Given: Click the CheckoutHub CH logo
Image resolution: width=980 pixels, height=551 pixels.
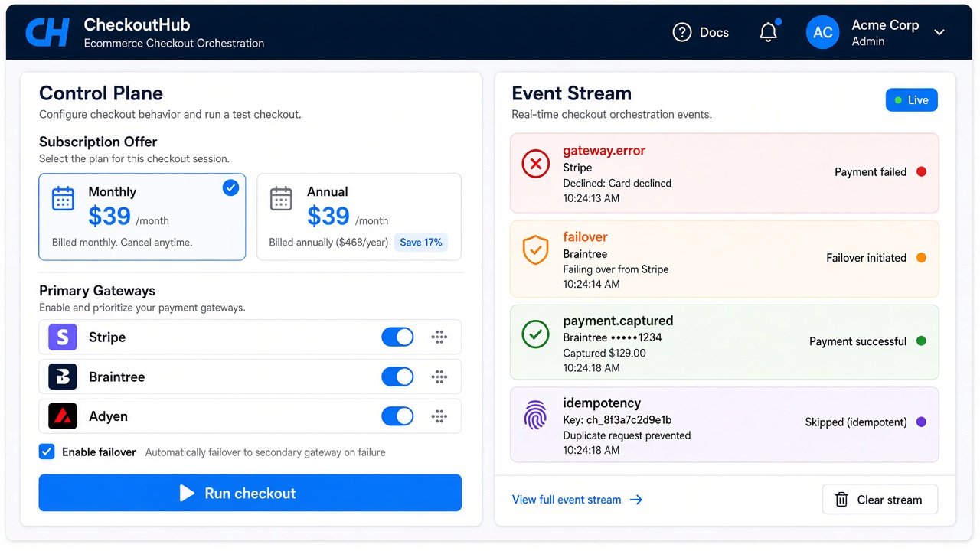Looking at the screenshot, I should pos(47,32).
